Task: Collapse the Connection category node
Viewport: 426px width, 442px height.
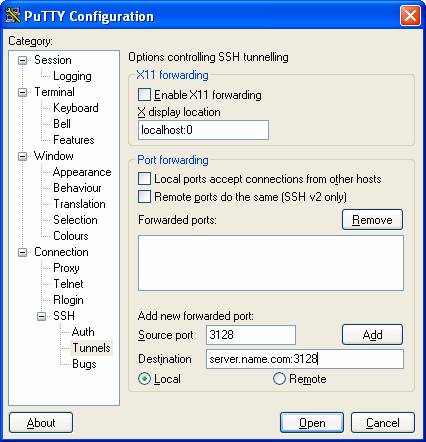Action: click(x=22, y=252)
